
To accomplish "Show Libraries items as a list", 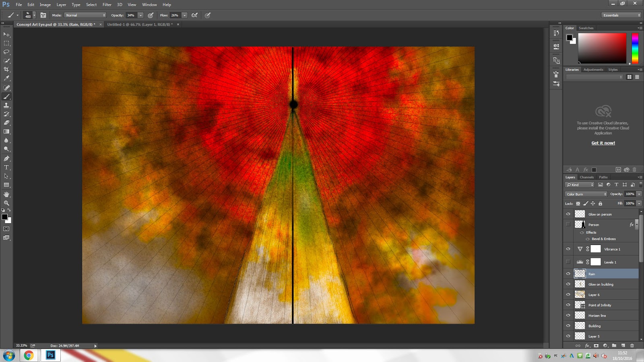I will [637, 77].
